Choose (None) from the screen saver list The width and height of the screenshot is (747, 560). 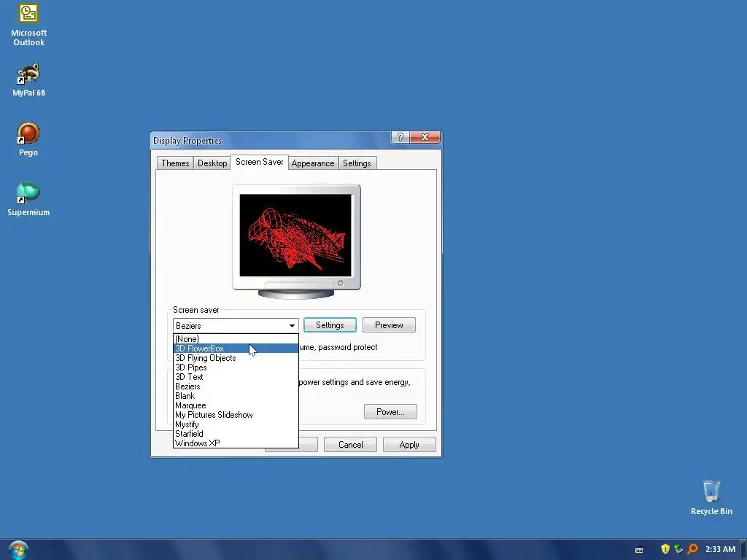236,339
